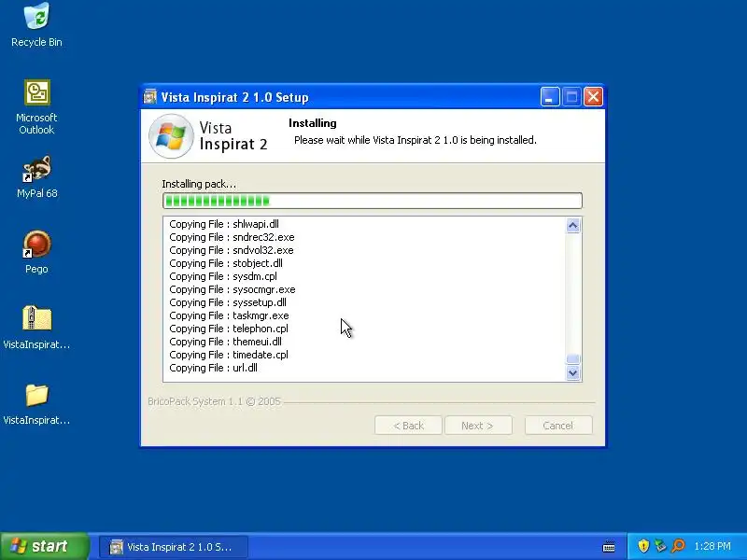Image resolution: width=747 pixels, height=560 pixels.
Task: Click the installation progress bar
Action: coord(372,201)
